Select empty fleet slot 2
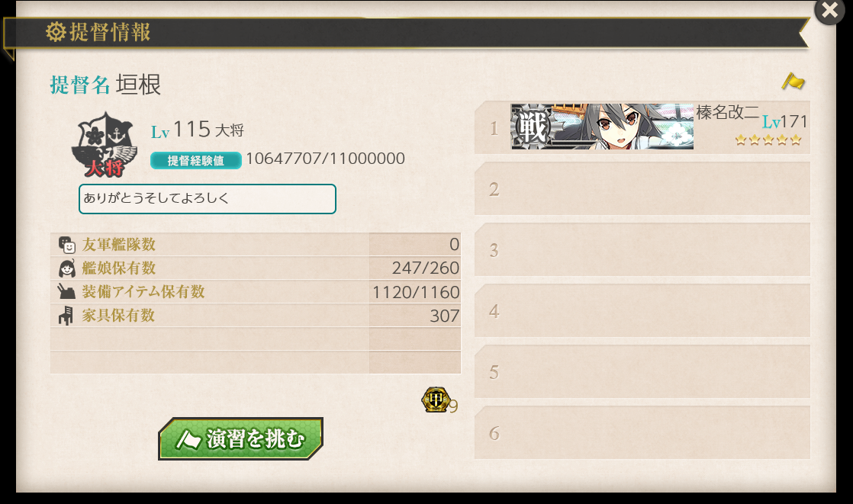The width and height of the screenshot is (853, 504). pos(642,188)
